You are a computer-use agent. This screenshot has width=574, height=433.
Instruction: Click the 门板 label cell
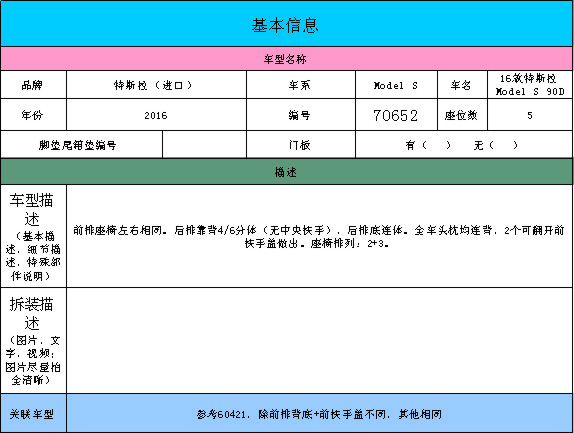tap(301, 145)
